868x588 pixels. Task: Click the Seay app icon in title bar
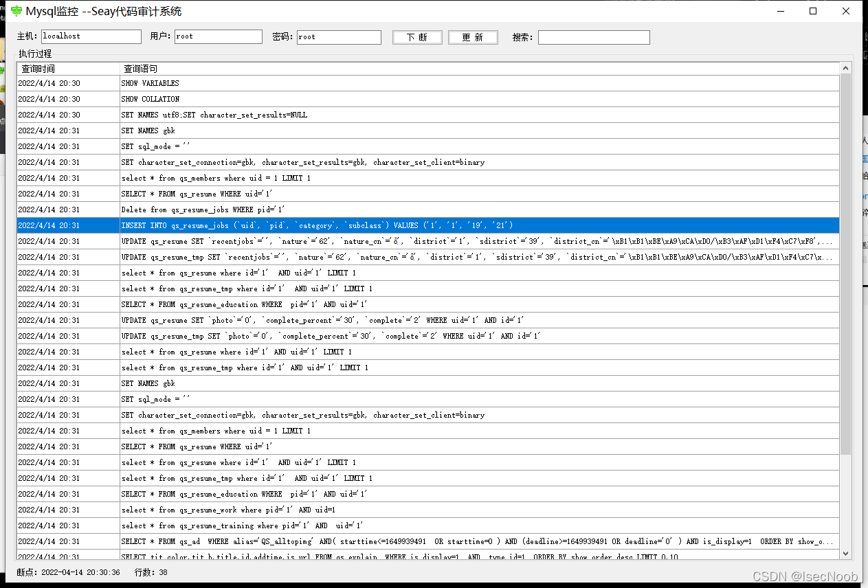[x=16, y=12]
